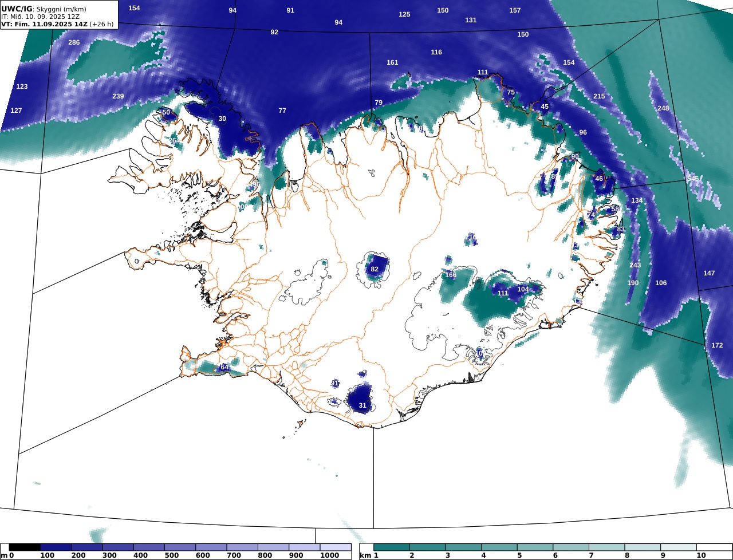Select the navy 100–200 m legend swatch

click(x=56, y=547)
